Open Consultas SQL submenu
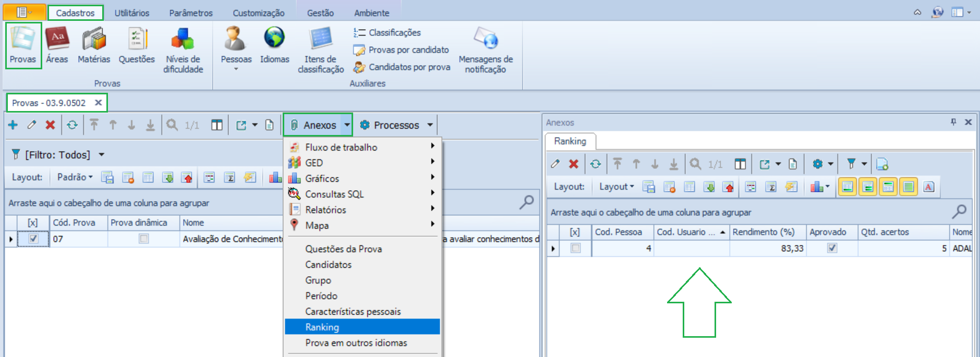Viewport: 980px width, 357px height. (x=362, y=194)
